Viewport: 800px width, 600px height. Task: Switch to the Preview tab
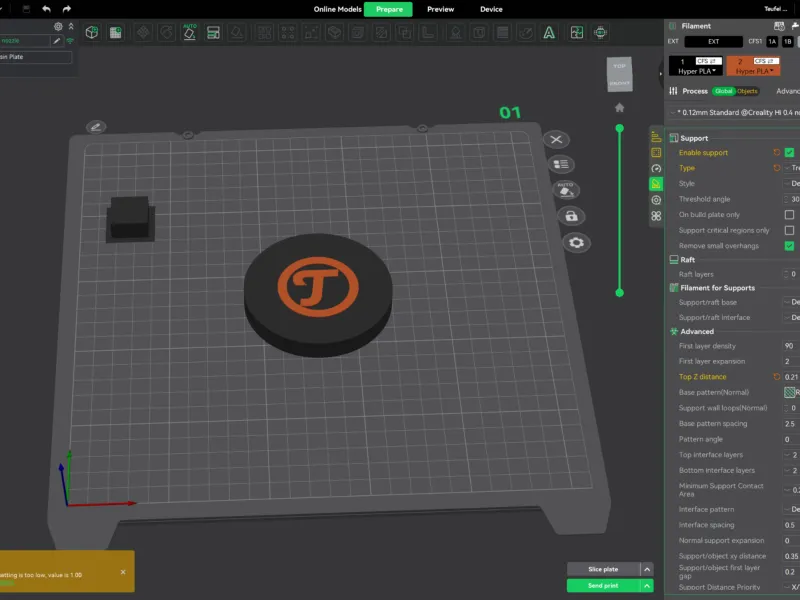click(440, 9)
